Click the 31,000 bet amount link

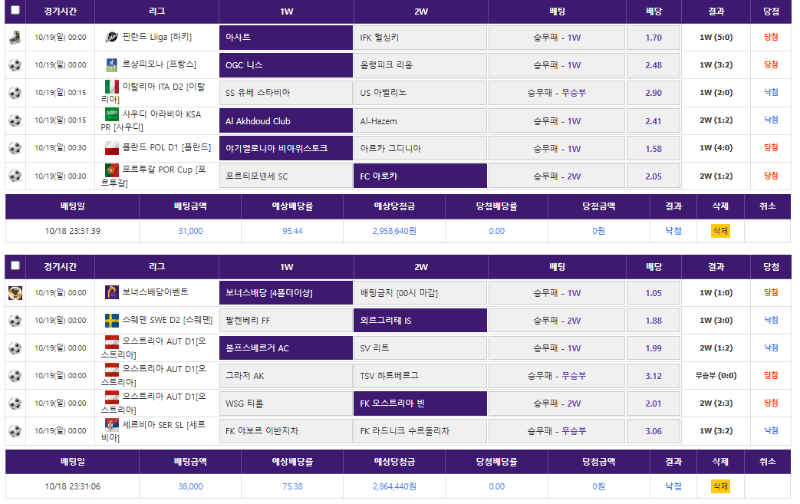(x=190, y=230)
